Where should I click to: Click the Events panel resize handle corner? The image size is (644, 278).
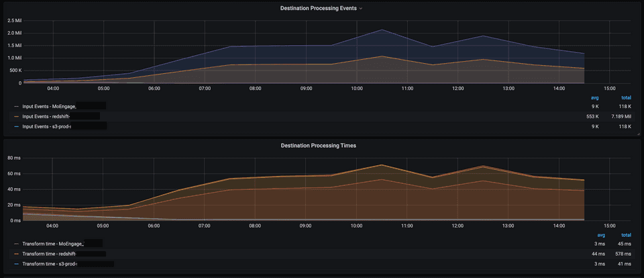(638, 134)
